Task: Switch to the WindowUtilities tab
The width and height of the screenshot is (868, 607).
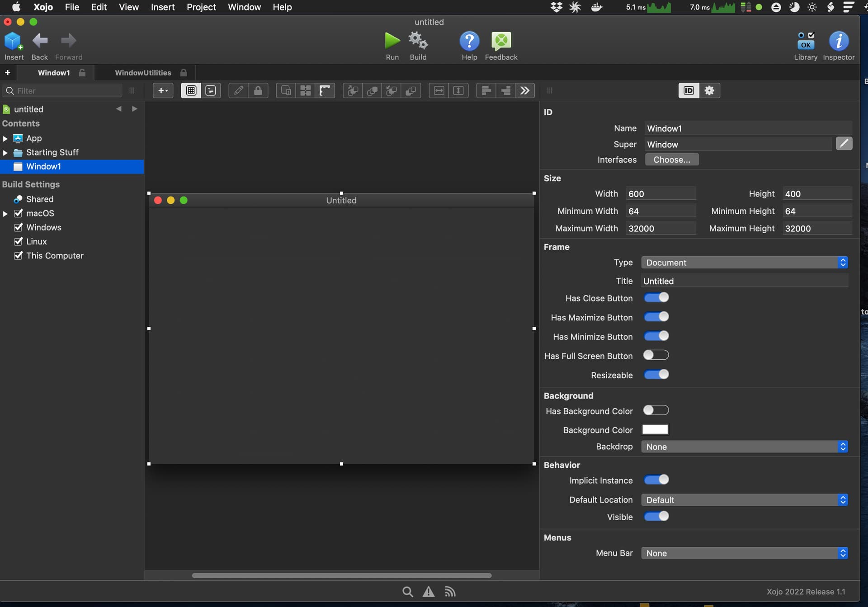Action: (143, 73)
